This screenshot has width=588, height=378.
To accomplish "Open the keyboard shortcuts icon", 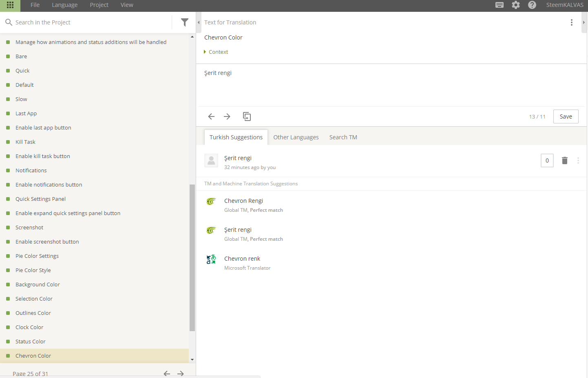I will click(x=500, y=5).
